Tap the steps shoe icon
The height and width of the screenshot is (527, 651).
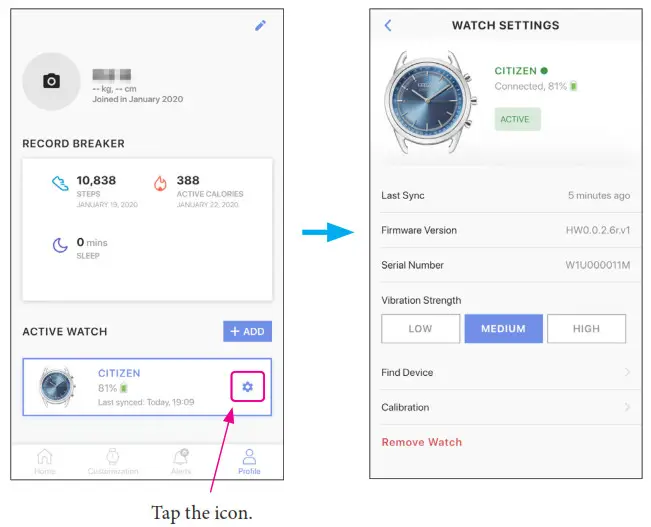60,183
